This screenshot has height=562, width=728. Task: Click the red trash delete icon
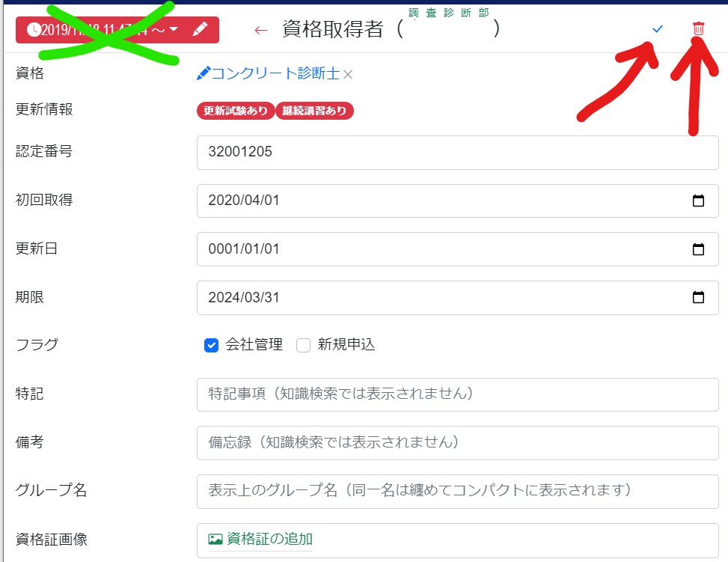pos(698,28)
